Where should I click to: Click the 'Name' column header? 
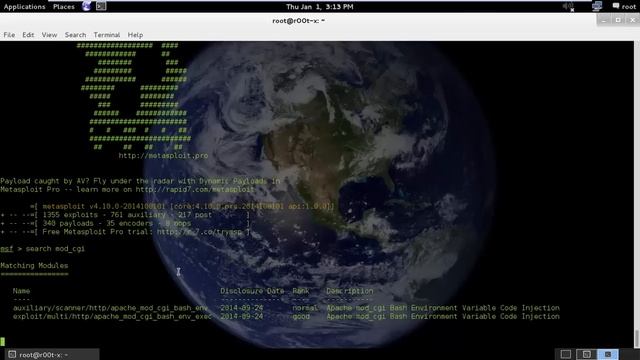[21, 291]
